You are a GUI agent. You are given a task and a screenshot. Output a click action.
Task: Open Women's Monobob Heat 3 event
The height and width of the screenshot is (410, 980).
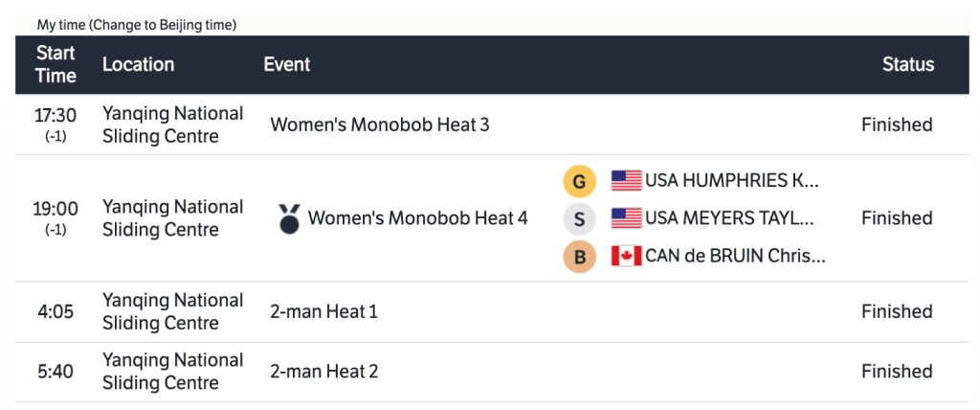(x=380, y=125)
